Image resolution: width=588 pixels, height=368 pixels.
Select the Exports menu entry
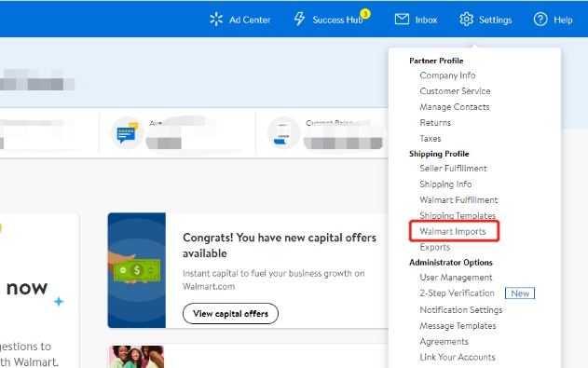click(x=434, y=247)
